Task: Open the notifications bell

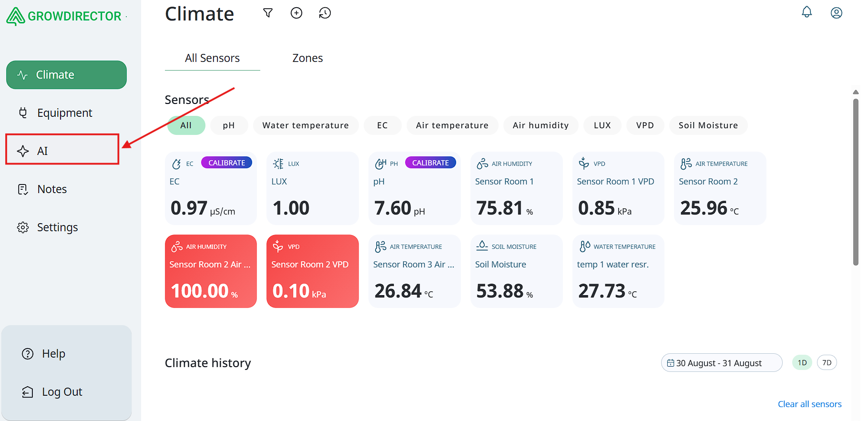Action: 807,12
